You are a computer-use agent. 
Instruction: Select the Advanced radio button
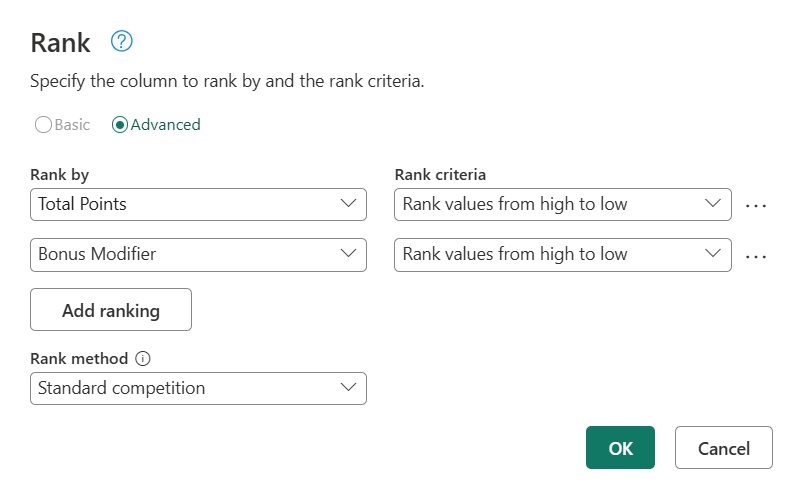(120, 125)
